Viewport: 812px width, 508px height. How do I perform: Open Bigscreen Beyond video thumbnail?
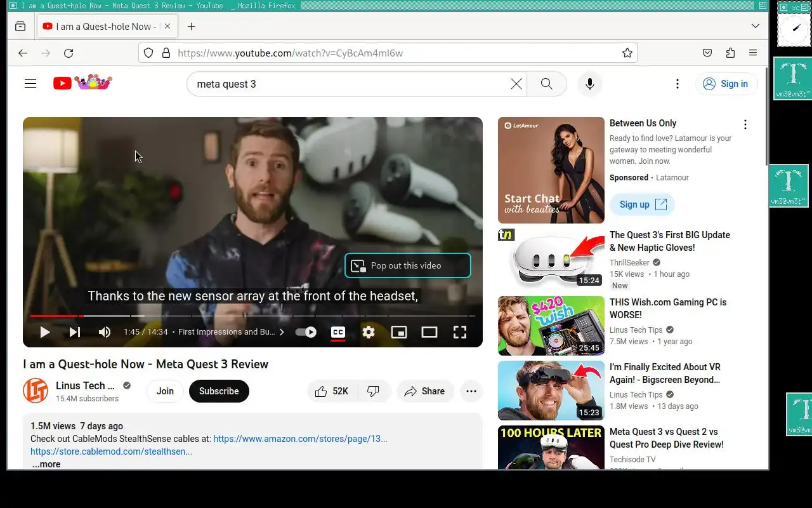[x=551, y=391]
